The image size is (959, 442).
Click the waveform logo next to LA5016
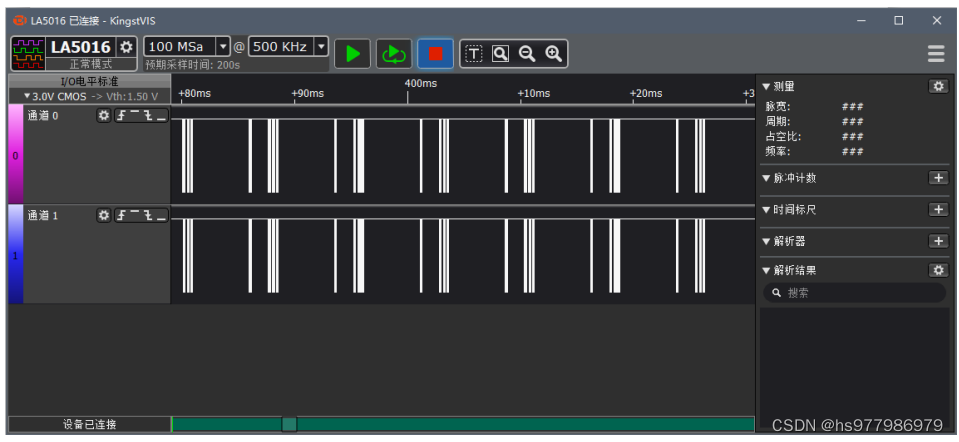pos(28,53)
